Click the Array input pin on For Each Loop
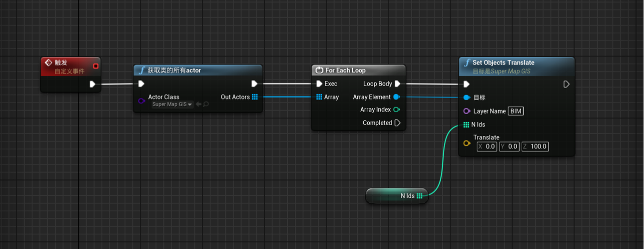The image size is (644, 249). pyautogui.click(x=319, y=97)
